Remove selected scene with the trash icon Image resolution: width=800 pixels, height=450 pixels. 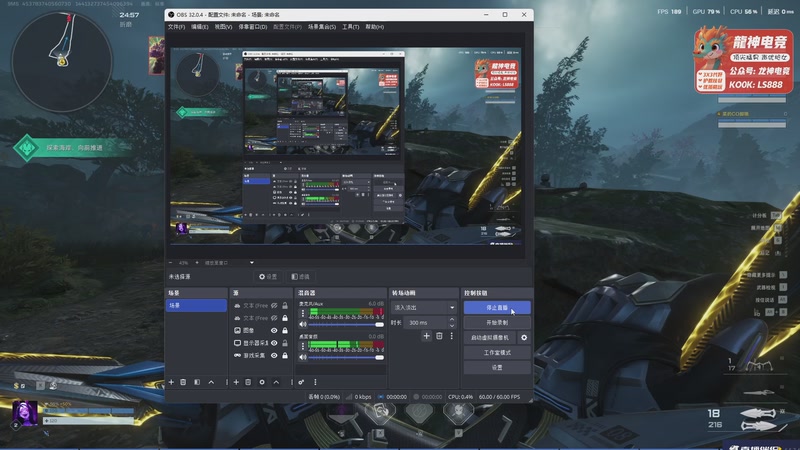click(183, 382)
